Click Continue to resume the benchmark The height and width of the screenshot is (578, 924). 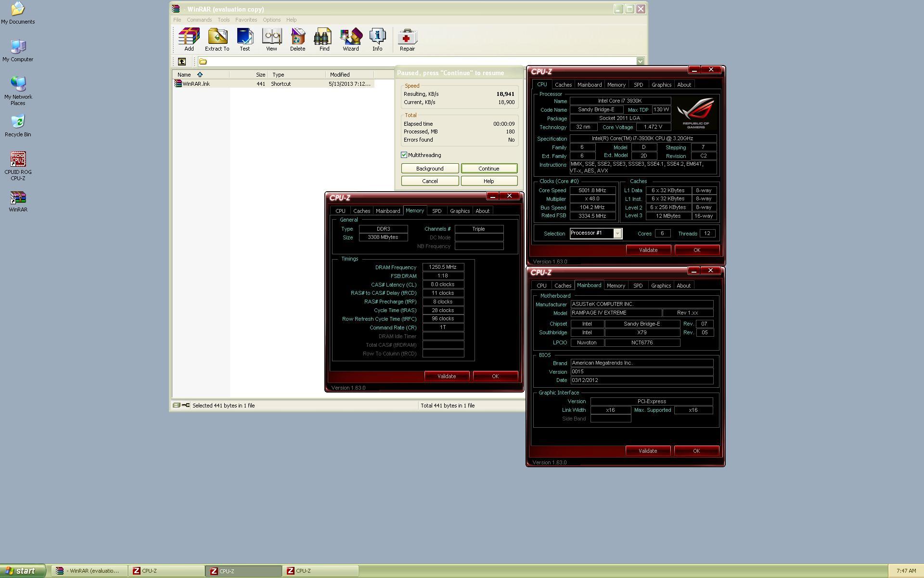[489, 169]
